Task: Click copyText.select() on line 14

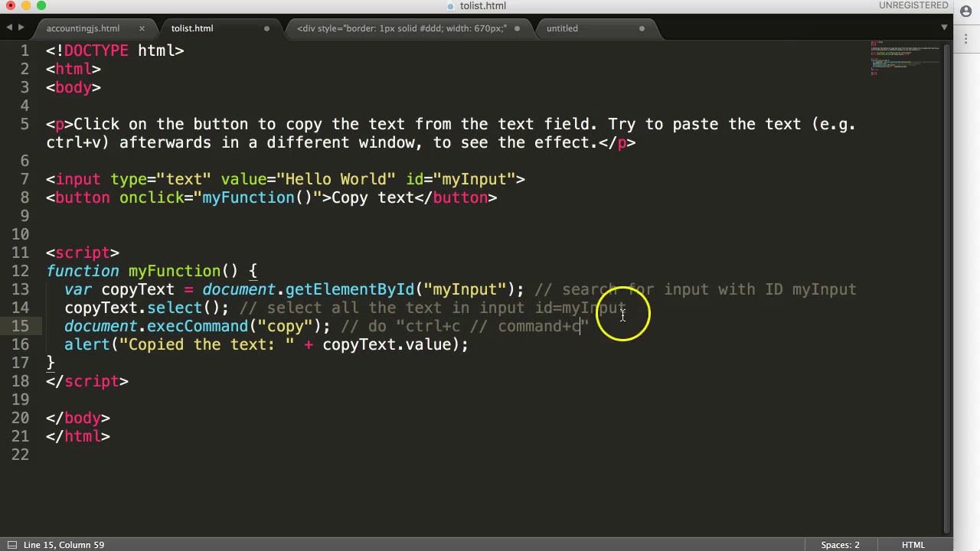Action: (142, 308)
